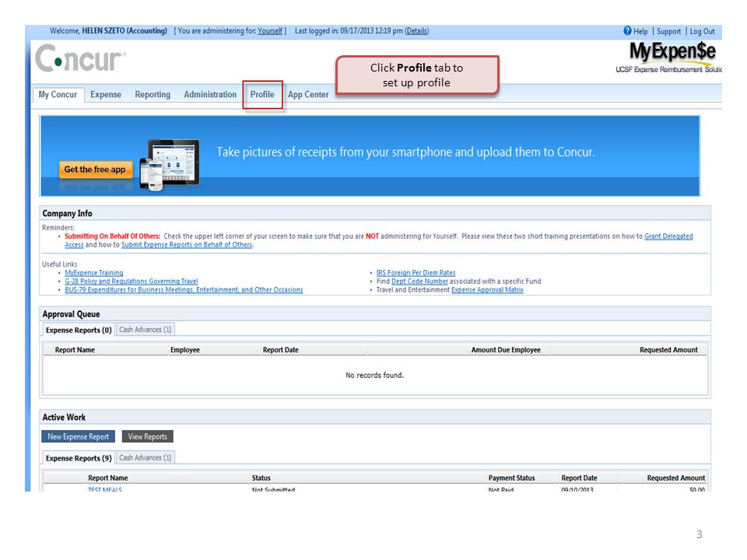The width and height of the screenshot is (747, 560).
Task: Select Approval Queue Expense Reports (0) tab
Action: click(x=79, y=330)
